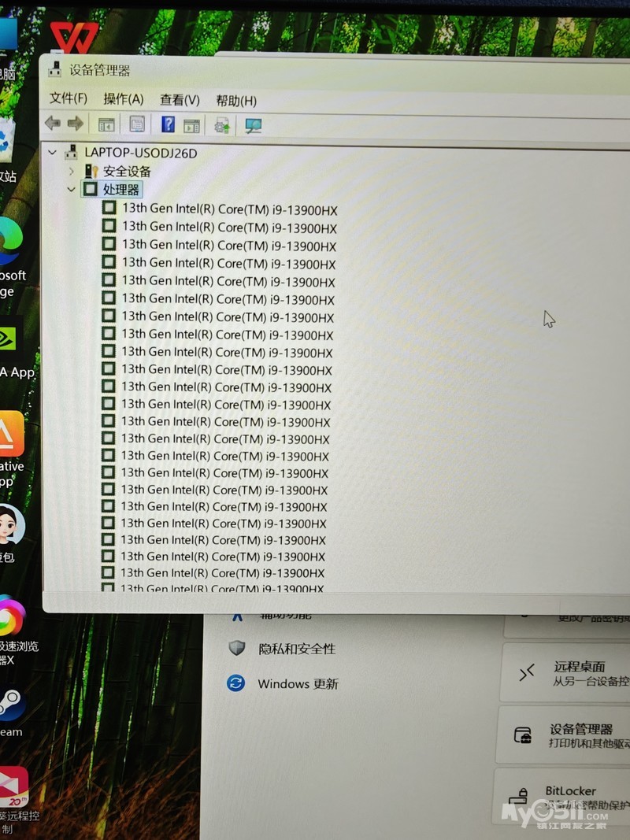This screenshot has height=840, width=630.
Task: Open the 向日葵远程控制 desktop icon
Action: 14,787
